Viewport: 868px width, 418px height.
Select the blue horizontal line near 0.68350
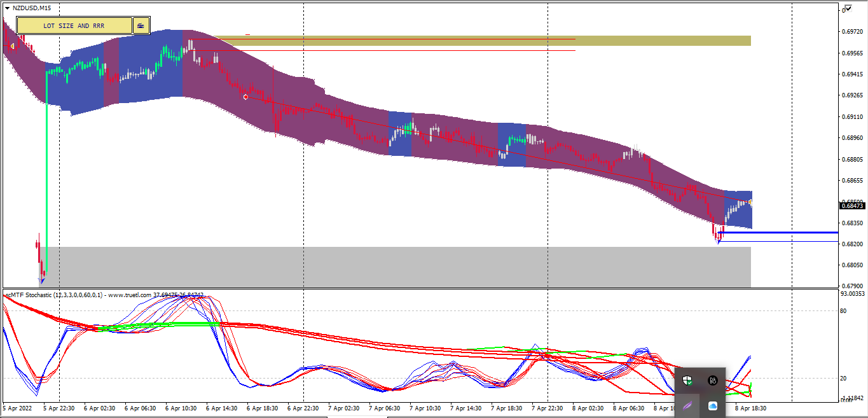779,233
